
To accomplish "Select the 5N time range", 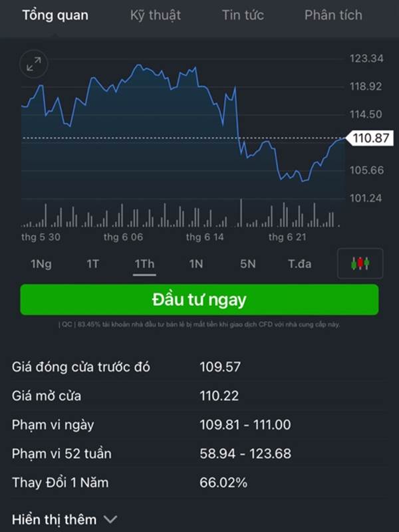I will [247, 263].
